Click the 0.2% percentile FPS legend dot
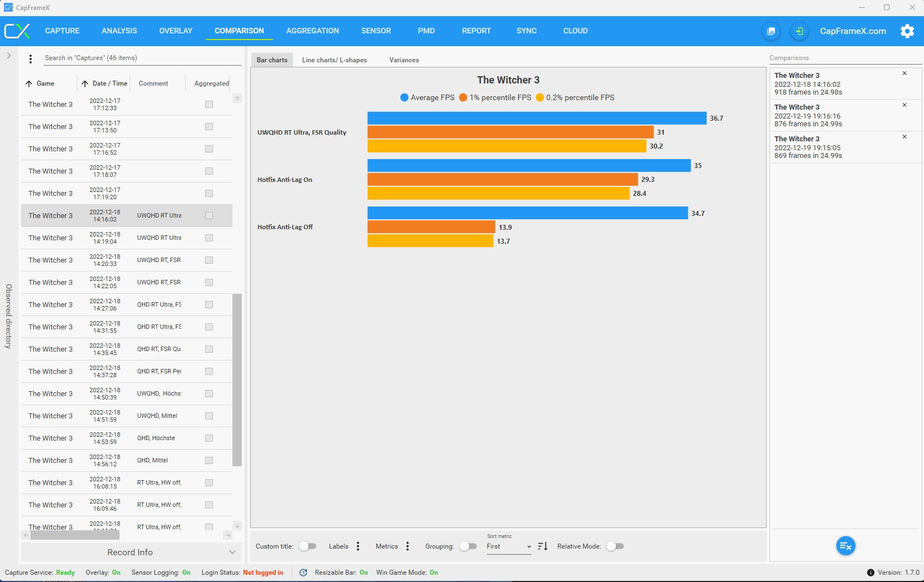924x582 pixels. coord(539,97)
